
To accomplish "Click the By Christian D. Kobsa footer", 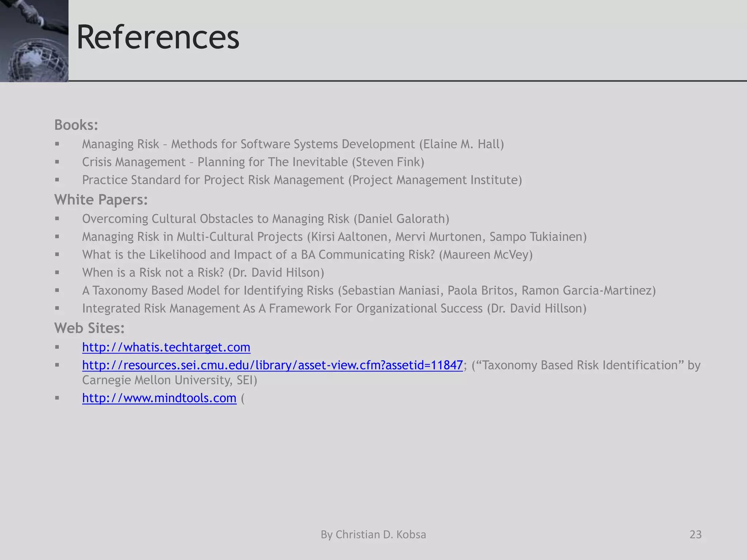I will click(x=373, y=534).
